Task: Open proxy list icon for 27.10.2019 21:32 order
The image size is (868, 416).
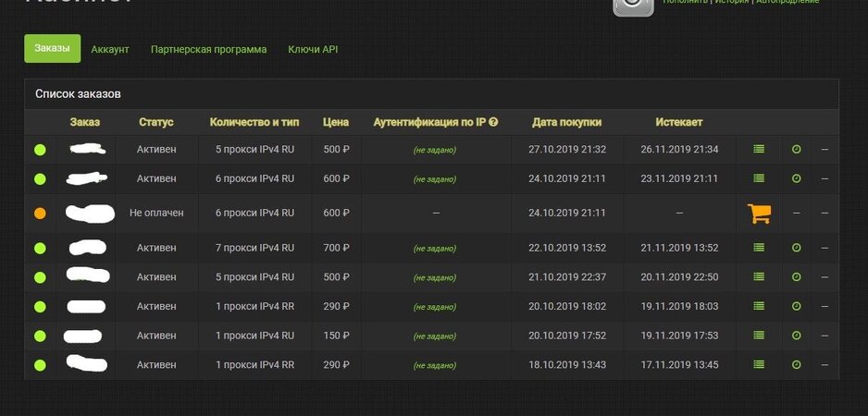Action: (x=759, y=150)
